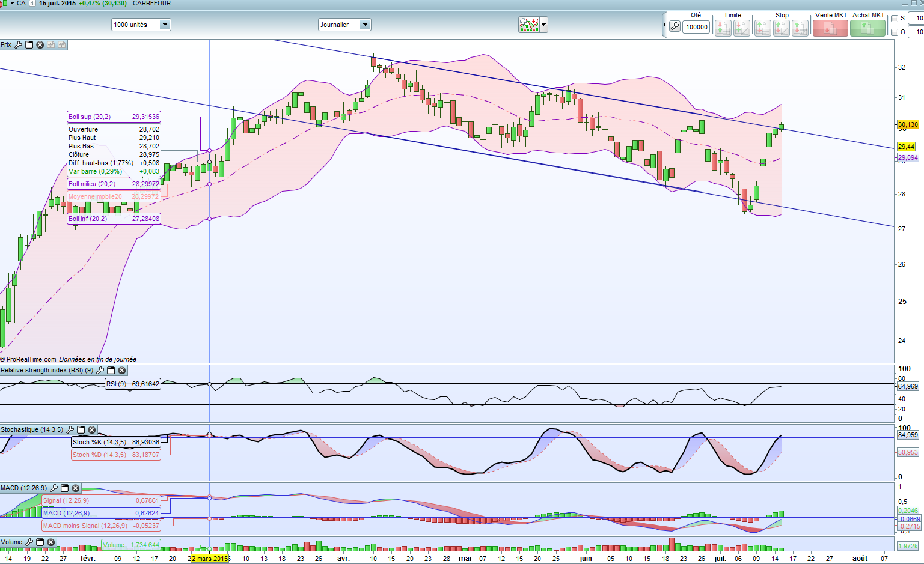Click the 29,44 price axis tag
Image resolution: width=924 pixels, height=564 pixels.
pyautogui.click(x=906, y=147)
